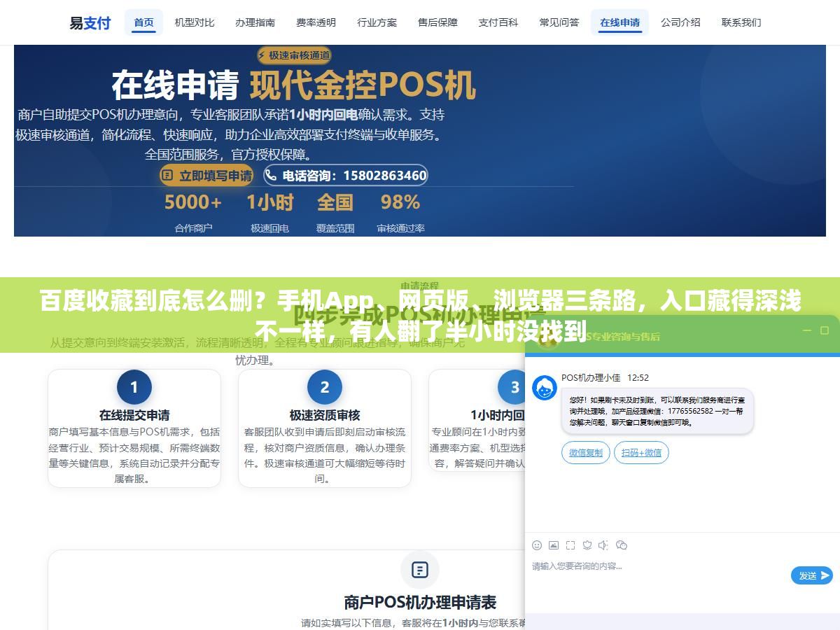Minimize the chat widget with the dash icon
This screenshot has width=840, height=630.
point(806,330)
